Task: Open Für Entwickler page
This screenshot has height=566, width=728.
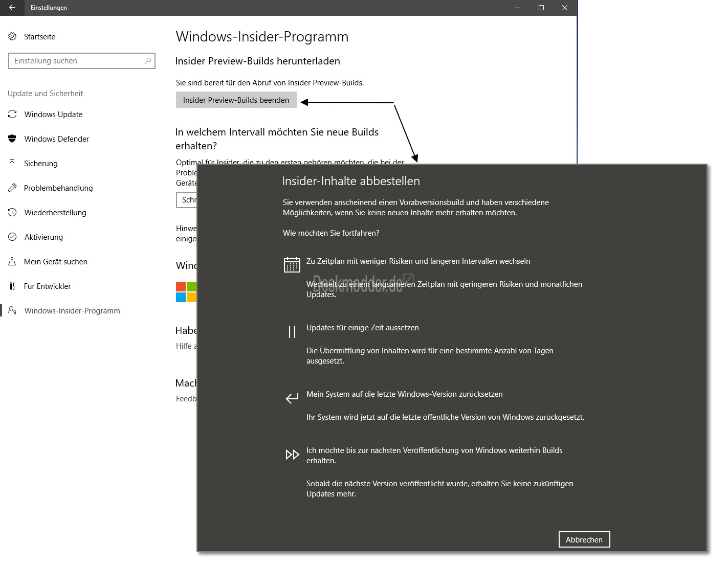Action: (x=48, y=286)
